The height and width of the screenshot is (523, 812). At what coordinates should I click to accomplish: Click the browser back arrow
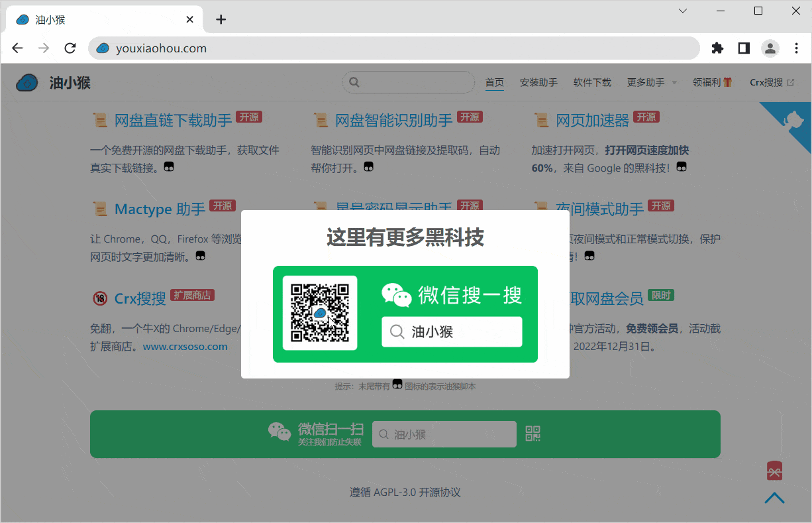(18, 48)
